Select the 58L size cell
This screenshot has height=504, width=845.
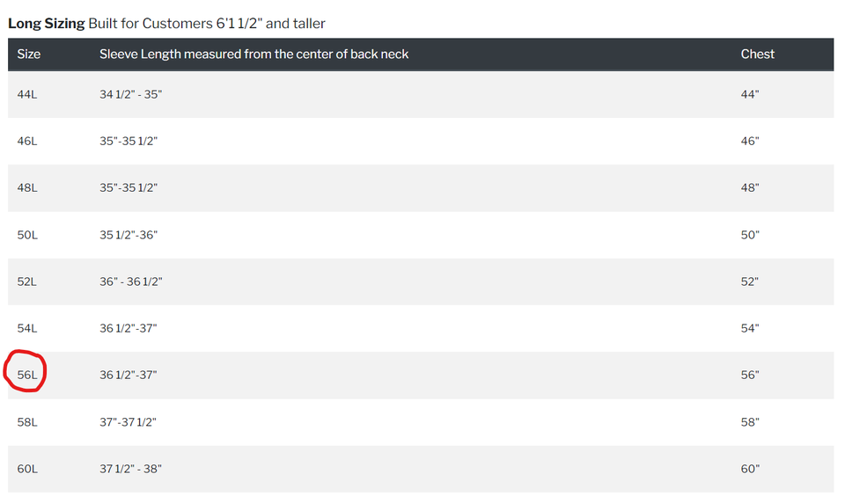click(27, 422)
